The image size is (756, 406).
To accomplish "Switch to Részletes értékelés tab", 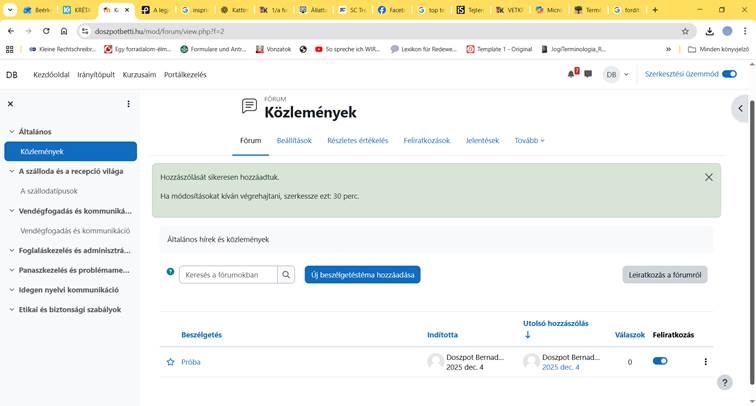I will pos(358,140).
